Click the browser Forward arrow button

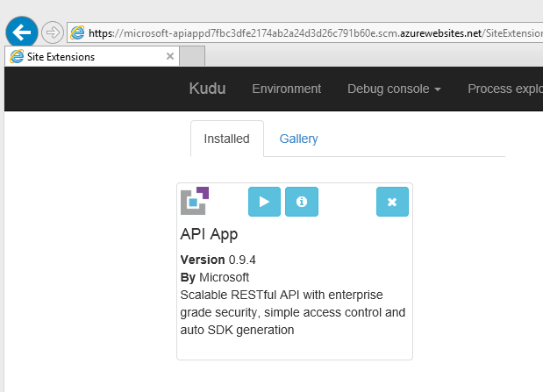pos(53,32)
